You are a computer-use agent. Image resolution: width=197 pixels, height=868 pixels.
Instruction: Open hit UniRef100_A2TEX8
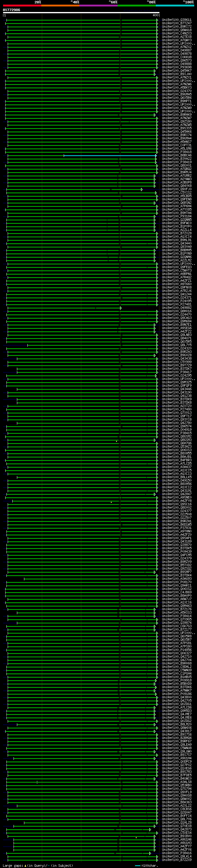tap(177, 37)
